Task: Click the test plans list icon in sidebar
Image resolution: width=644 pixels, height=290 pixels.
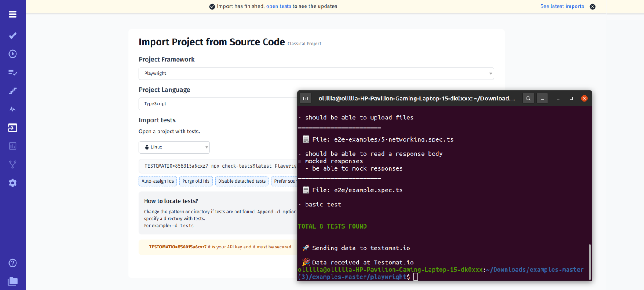Action: 13,72
